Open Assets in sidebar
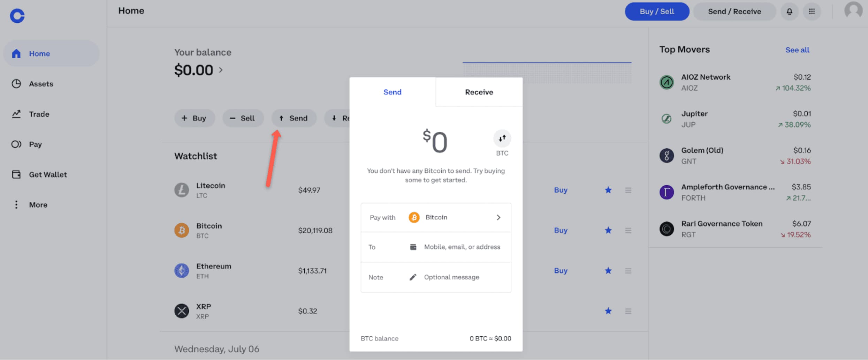This screenshot has height=360, width=868. click(x=51, y=84)
